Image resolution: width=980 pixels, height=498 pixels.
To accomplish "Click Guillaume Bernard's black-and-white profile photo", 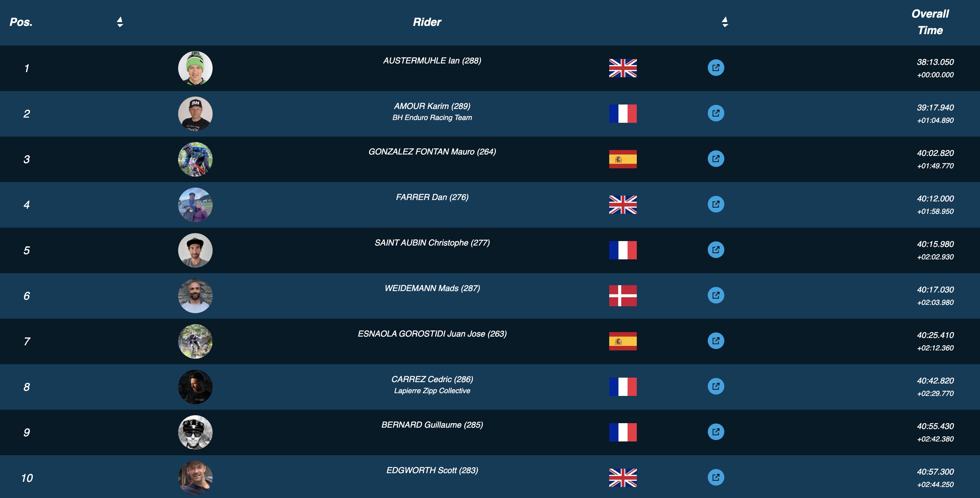I will (x=195, y=432).
